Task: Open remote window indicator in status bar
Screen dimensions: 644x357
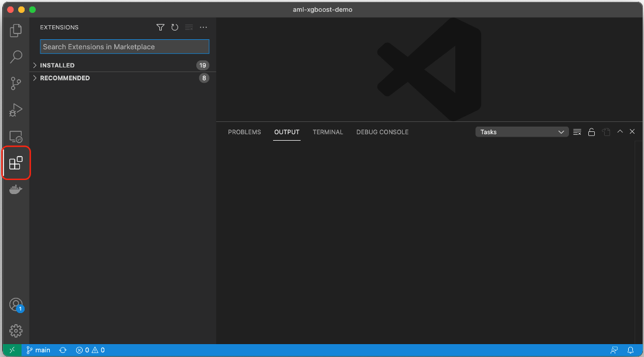Action: tap(12, 350)
